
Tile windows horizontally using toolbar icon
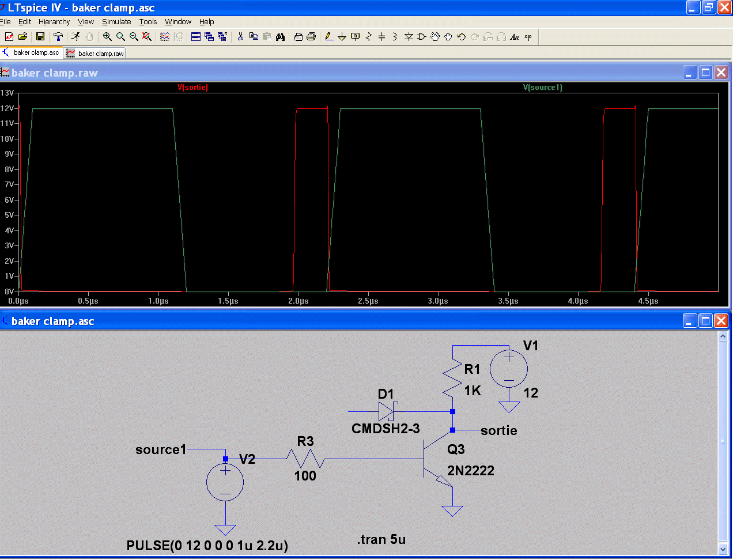pyautogui.click(x=196, y=37)
